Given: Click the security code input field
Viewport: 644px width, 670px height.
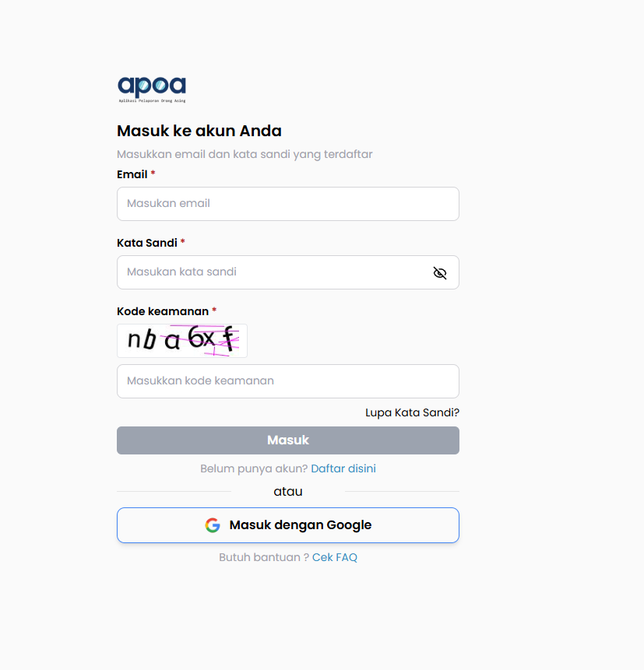Looking at the screenshot, I should pyautogui.click(x=287, y=381).
